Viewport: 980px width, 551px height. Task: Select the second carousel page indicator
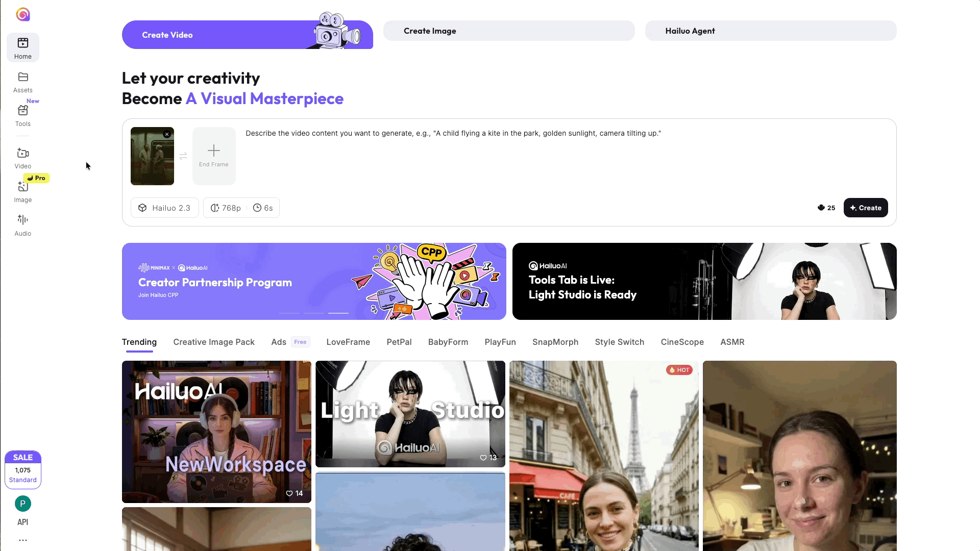(313, 313)
